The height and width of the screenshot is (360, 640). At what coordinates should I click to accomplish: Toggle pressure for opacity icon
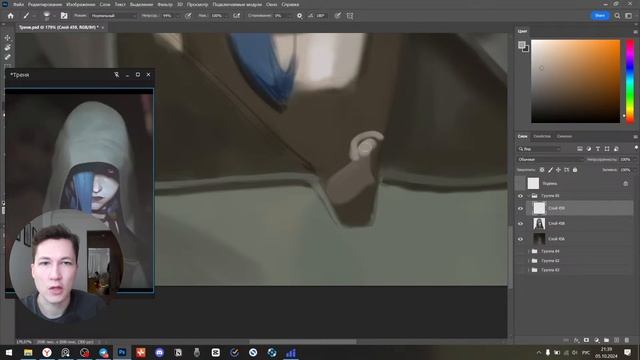pos(188,16)
